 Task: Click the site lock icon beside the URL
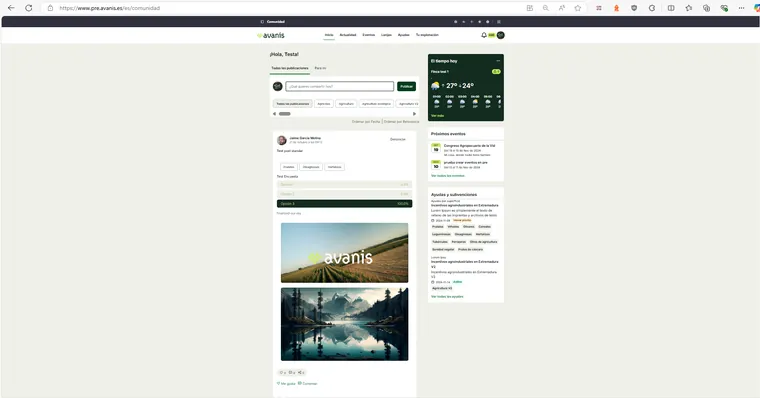tap(50, 8)
